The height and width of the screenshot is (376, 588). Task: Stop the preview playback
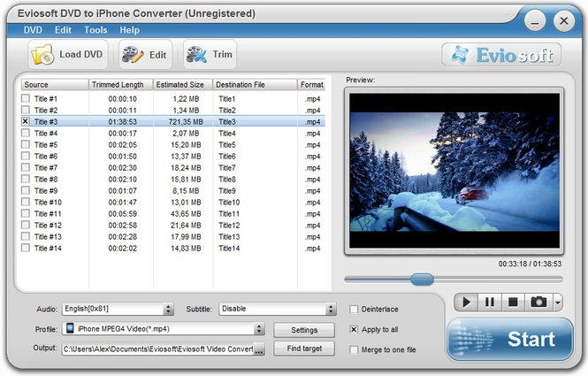[513, 302]
